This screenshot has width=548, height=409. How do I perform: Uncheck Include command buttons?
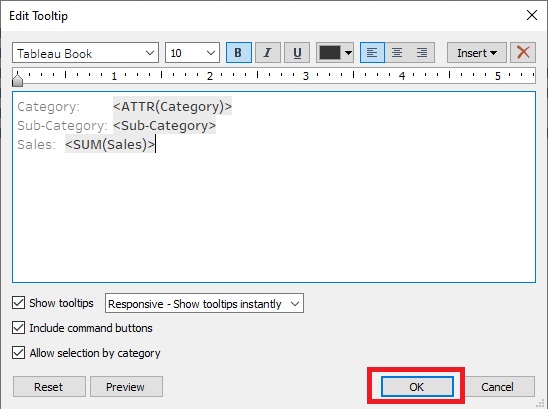click(18, 328)
